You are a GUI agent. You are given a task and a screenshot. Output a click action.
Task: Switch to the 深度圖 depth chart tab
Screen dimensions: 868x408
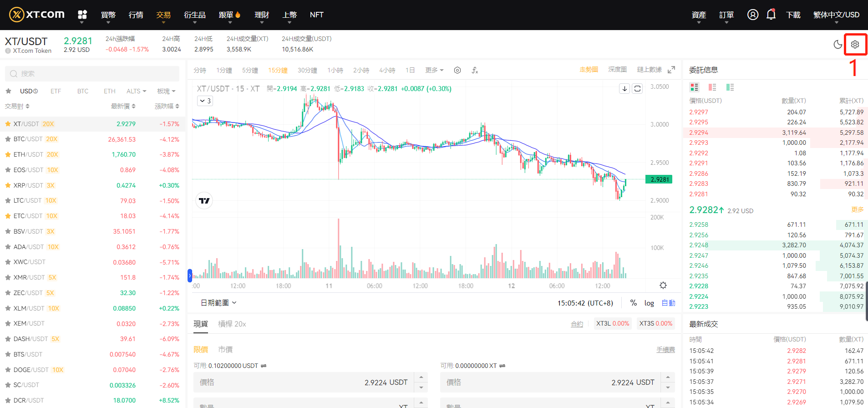pos(617,70)
